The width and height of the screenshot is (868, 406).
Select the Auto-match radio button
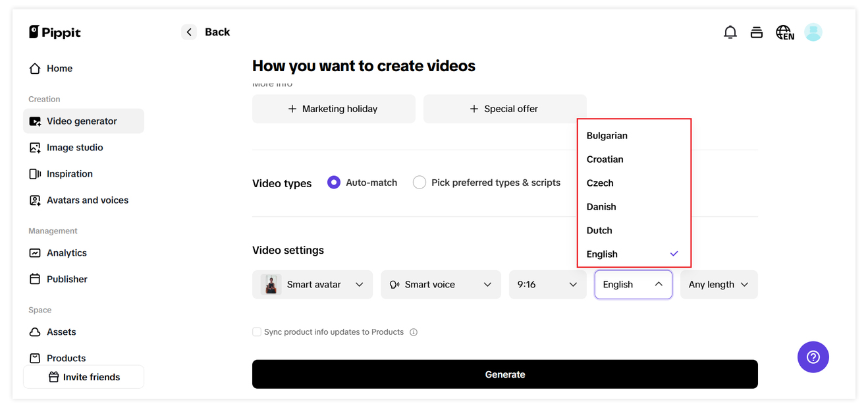tap(334, 183)
